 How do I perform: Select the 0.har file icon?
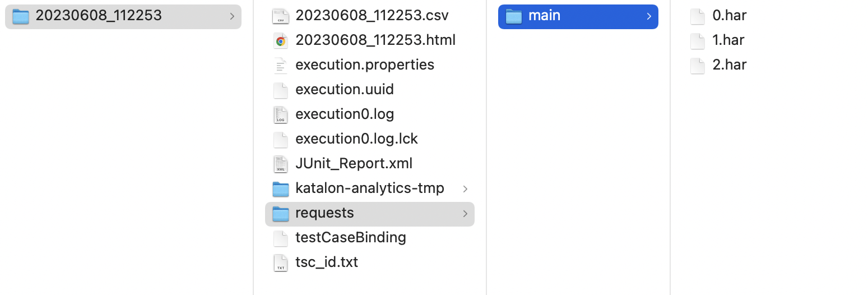(x=698, y=16)
